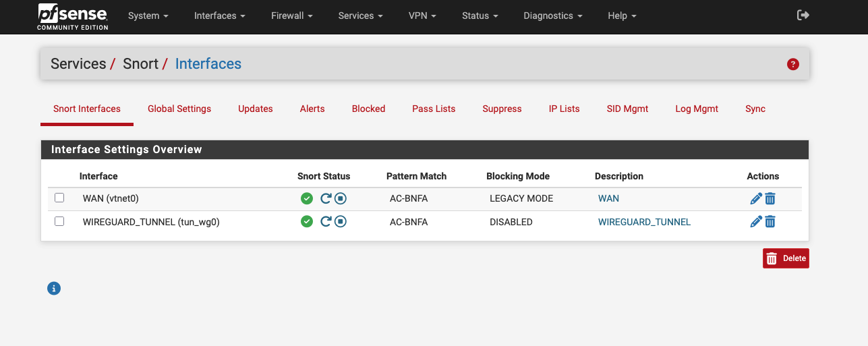The width and height of the screenshot is (868, 346).
Task: Open the System dropdown menu
Action: (148, 16)
